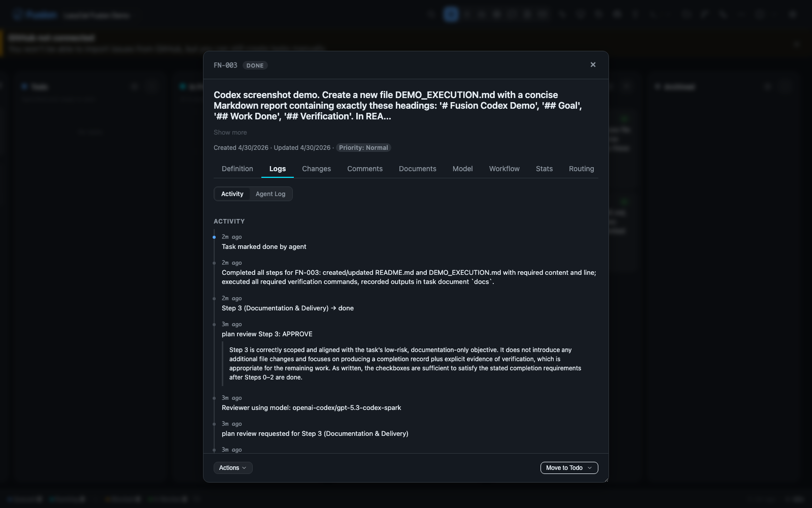Open the Move to Todo dropdown
This screenshot has height=508, width=812.
[x=569, y=468]
